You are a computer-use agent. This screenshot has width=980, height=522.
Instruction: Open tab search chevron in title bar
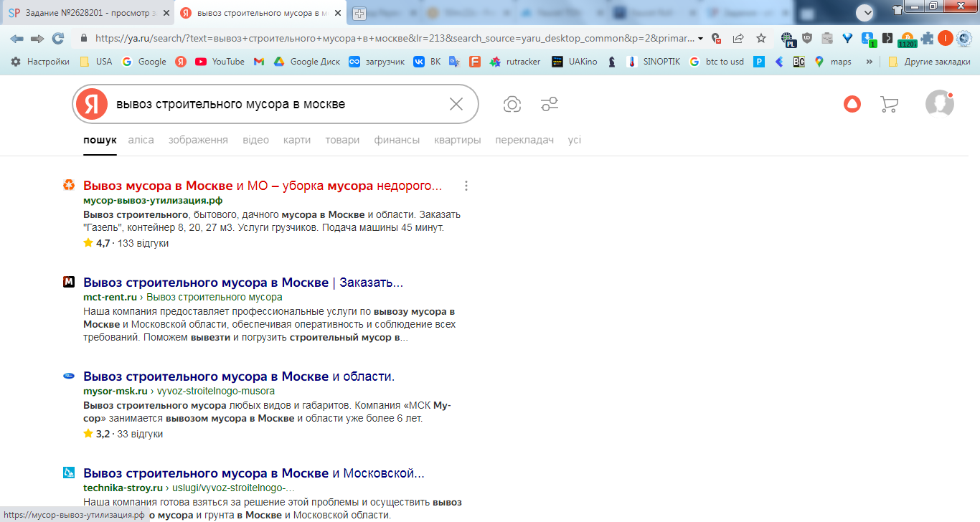coord(865,12)
